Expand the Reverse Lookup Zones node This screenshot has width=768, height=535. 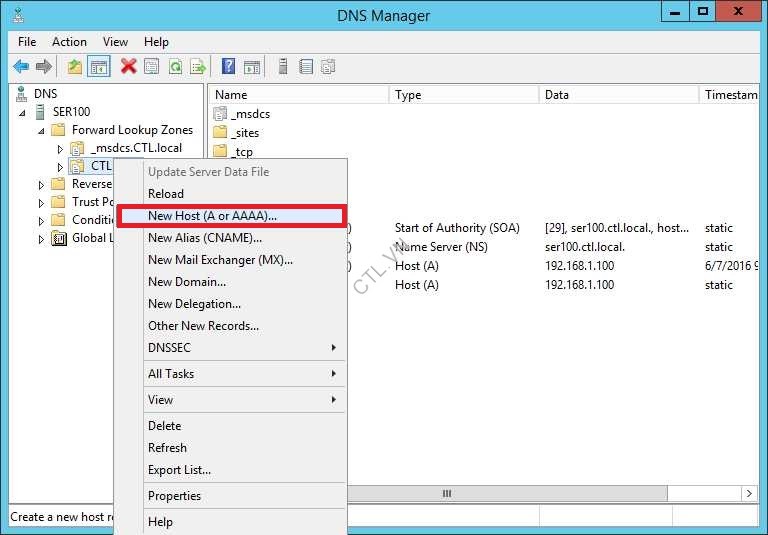point(41,185)
